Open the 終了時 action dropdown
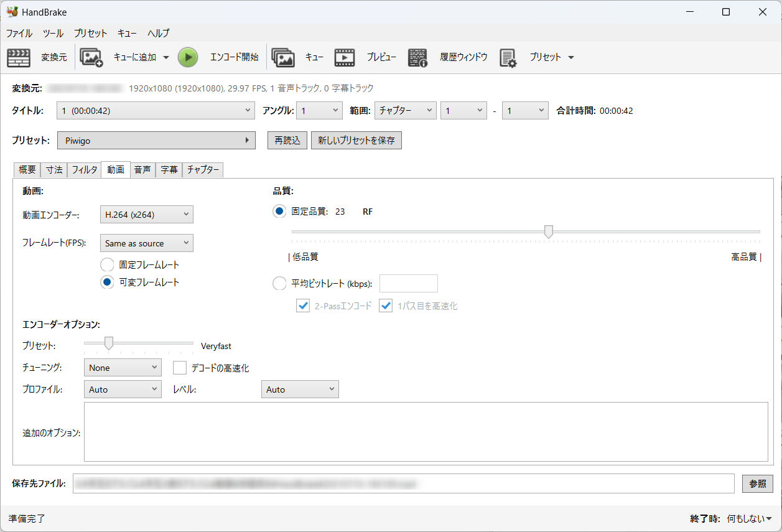Viewport: 782px width, 532px height. 747,518
